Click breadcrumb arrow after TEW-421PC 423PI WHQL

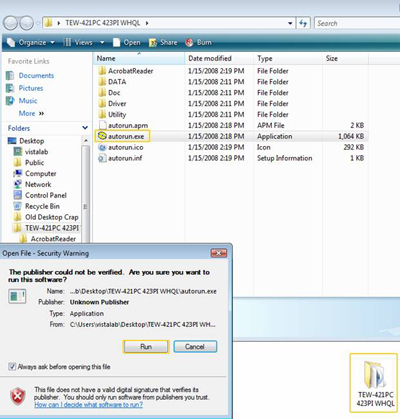click(147, 23)
